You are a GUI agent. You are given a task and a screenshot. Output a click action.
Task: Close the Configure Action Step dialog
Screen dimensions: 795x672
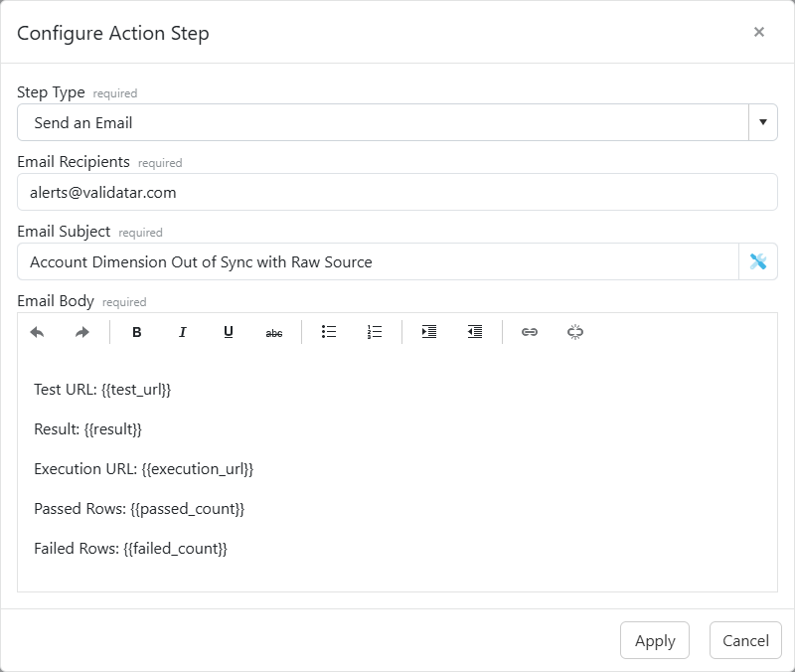(759, 31)
